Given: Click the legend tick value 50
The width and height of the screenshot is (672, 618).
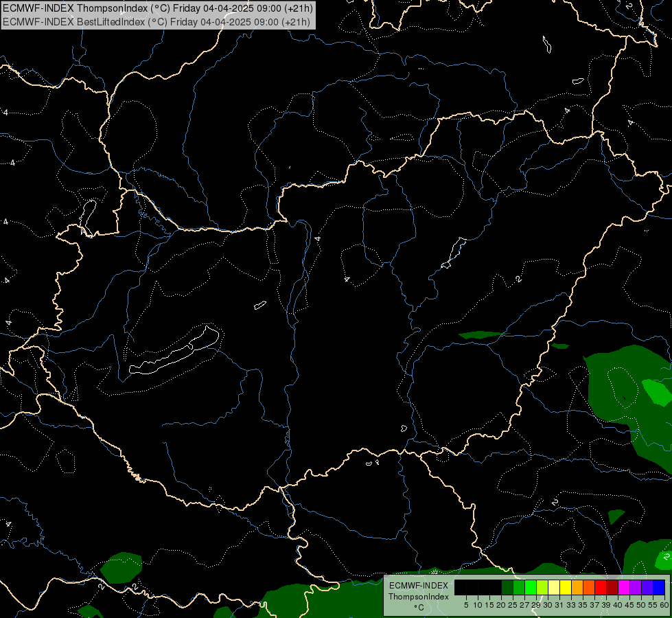Looking at the screenshot, I should click(x=640, y=605).
